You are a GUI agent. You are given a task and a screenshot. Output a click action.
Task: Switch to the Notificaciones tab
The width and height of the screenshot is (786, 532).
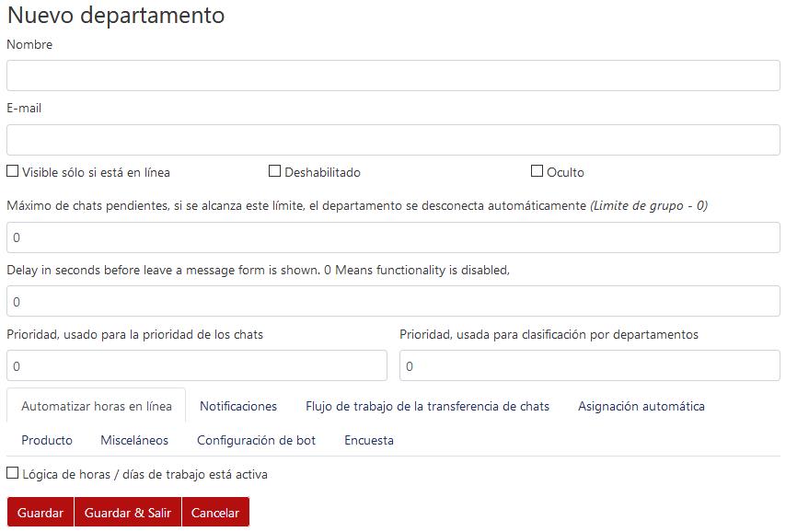pos(238,406)
